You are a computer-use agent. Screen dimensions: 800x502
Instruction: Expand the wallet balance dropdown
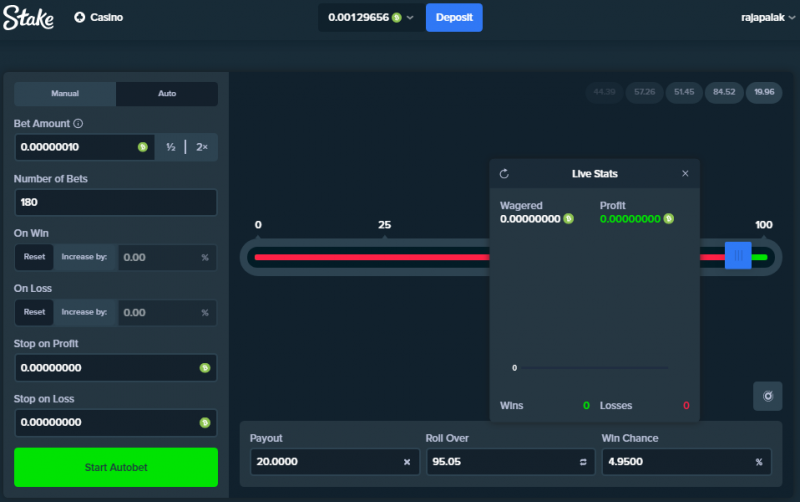click(410, 17)
